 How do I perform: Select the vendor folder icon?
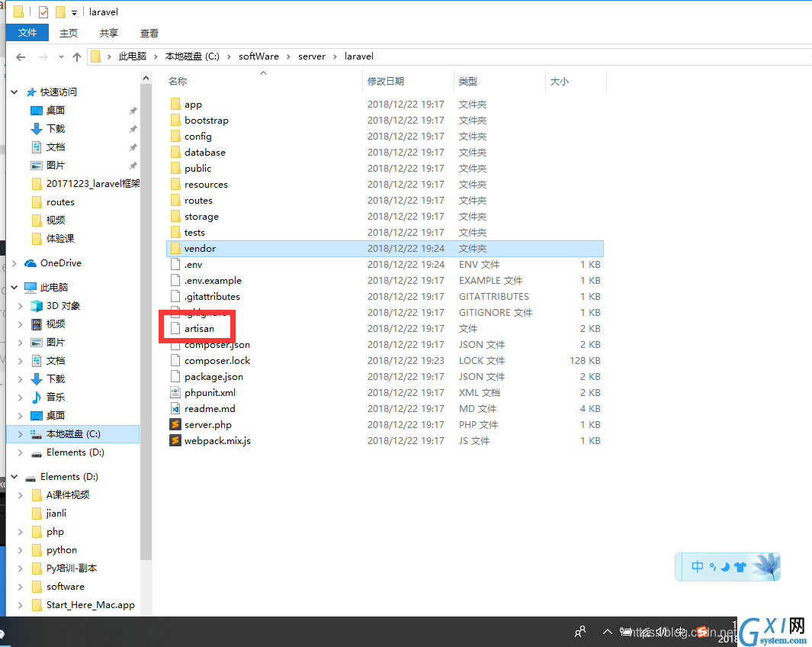click(175, 249)
